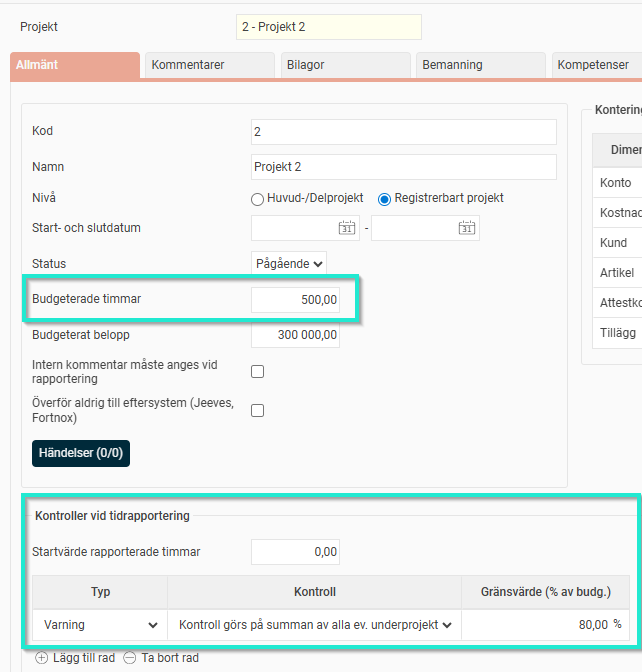Click the minus icon to remove row
642x672 pixels.
[132, 658]
